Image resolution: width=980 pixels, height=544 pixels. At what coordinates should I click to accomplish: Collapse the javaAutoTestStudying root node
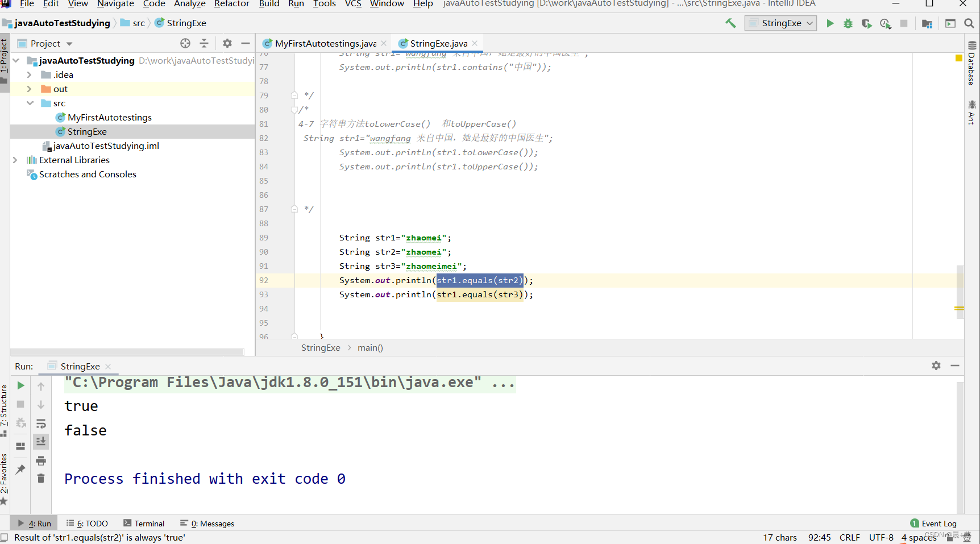click(16, 60)
